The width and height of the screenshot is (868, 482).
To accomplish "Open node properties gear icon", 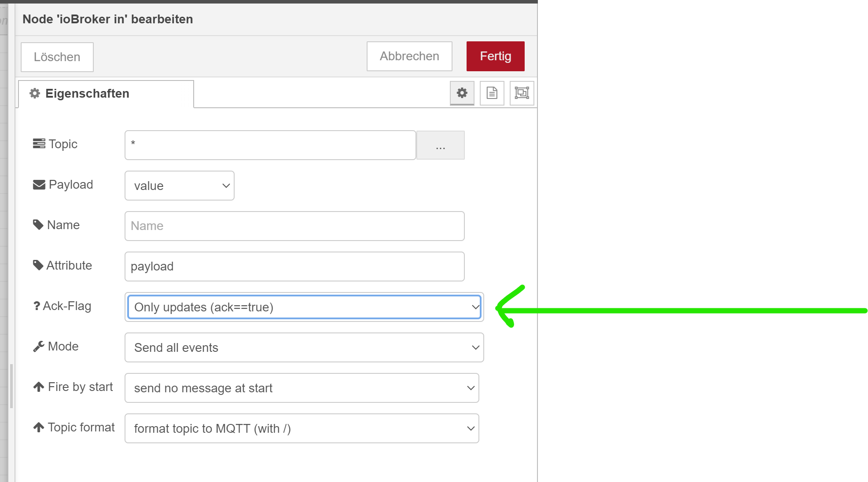I will click(x=462, y=93).
